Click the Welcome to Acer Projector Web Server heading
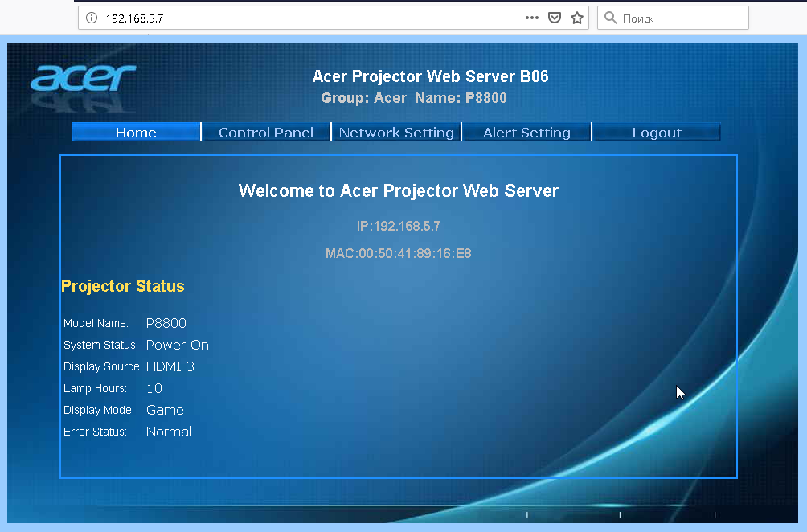Image resolution: width=807 pixels, height=532 pixels. tap(399, 191)
